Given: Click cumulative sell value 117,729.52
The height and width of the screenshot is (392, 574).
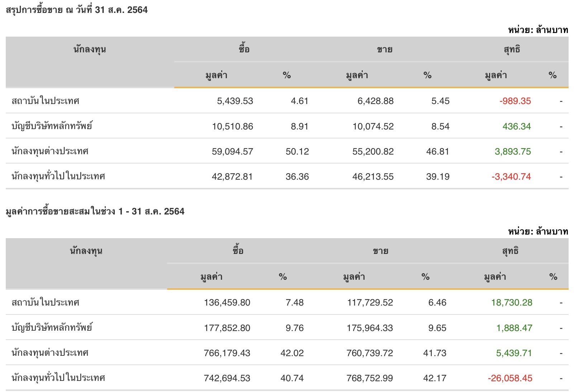Looking at the screenshot, I should click(x=370, y=303).
